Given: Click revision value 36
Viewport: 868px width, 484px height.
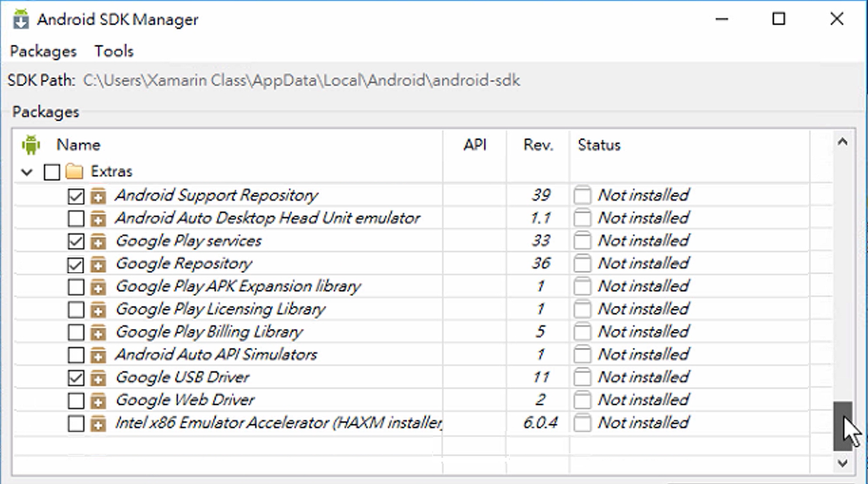Looking at the screenshot, I should 540,264.
